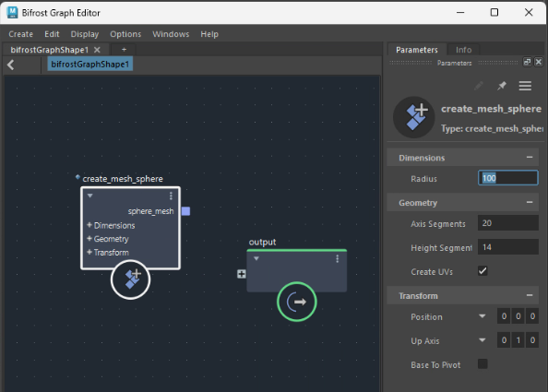This screenshot has width=548, height=392.
Task: Open the Create menu
Action: (21, 34)
